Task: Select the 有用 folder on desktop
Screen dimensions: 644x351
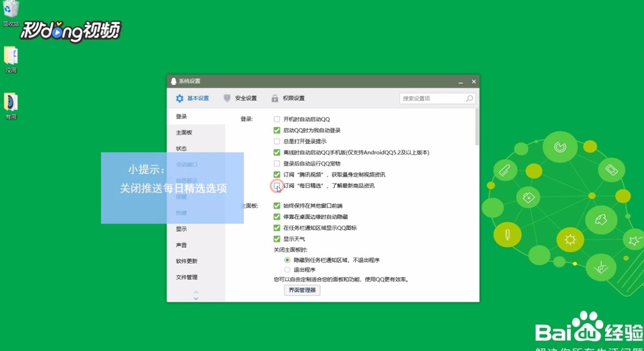Action: pyautogui.click(x=11, y=106)
